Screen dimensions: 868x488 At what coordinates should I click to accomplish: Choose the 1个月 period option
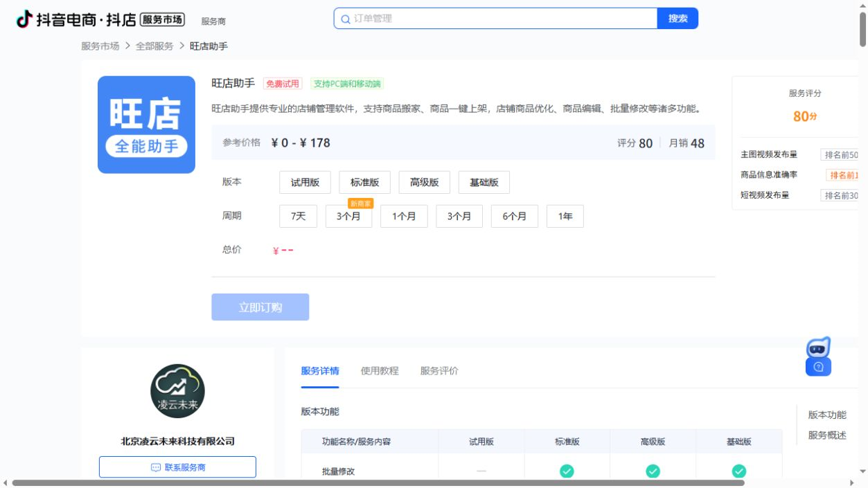click(x=404, y=216)
